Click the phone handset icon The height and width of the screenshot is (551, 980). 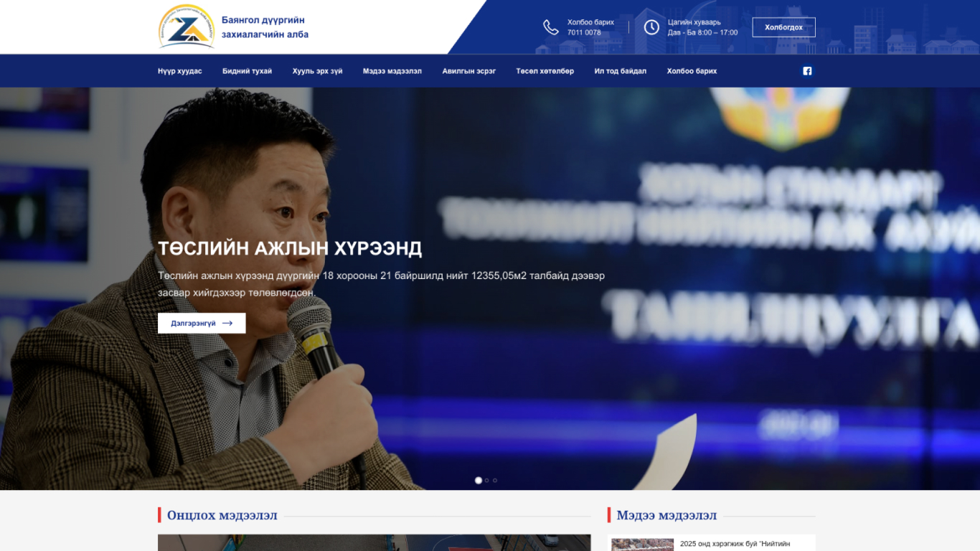coord(551,27)
